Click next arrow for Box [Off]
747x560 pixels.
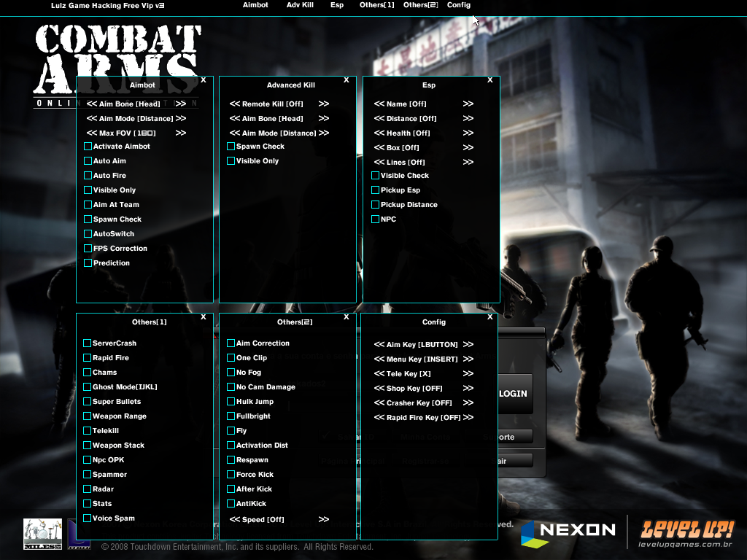(468, 147)
